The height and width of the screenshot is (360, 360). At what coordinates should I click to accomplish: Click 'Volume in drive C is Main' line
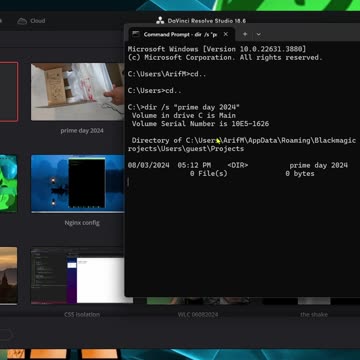[x=184, y=116]
